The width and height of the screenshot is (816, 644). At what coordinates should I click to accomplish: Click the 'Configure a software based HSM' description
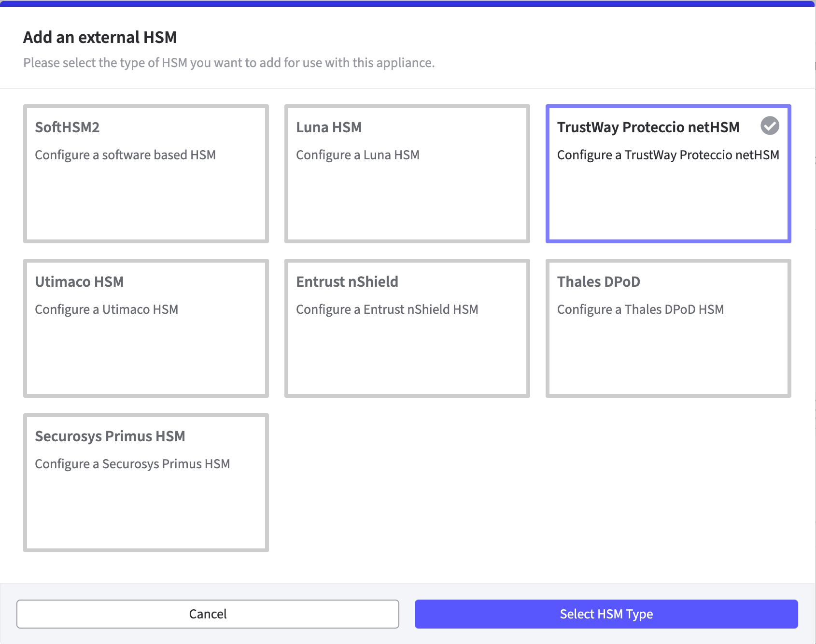point(125,155)
